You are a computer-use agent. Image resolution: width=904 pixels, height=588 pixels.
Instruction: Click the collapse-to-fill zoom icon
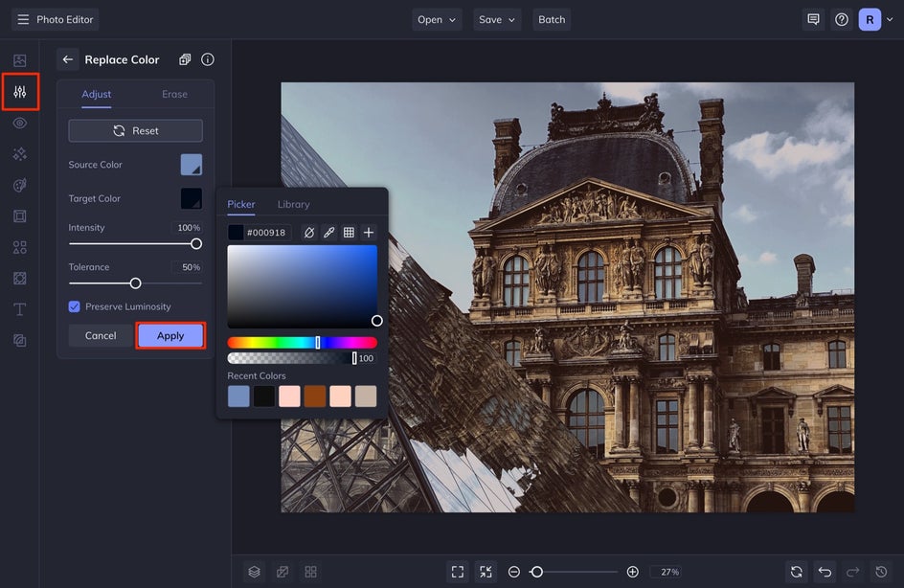click(486, 572)
